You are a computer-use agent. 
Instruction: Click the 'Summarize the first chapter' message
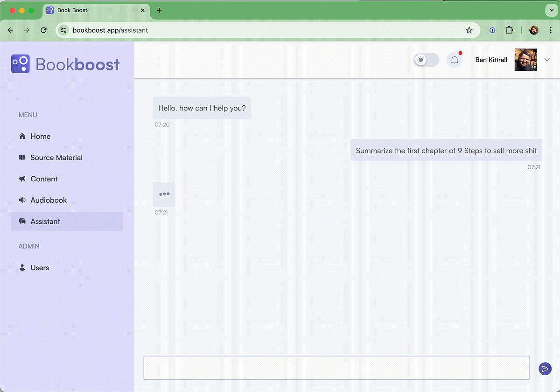tap(446, 151)
